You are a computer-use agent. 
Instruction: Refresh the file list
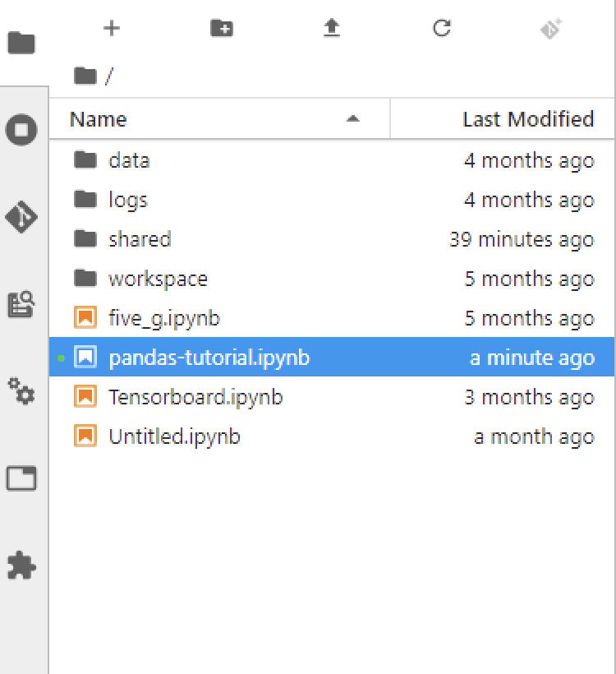click(x=442, y=28)
